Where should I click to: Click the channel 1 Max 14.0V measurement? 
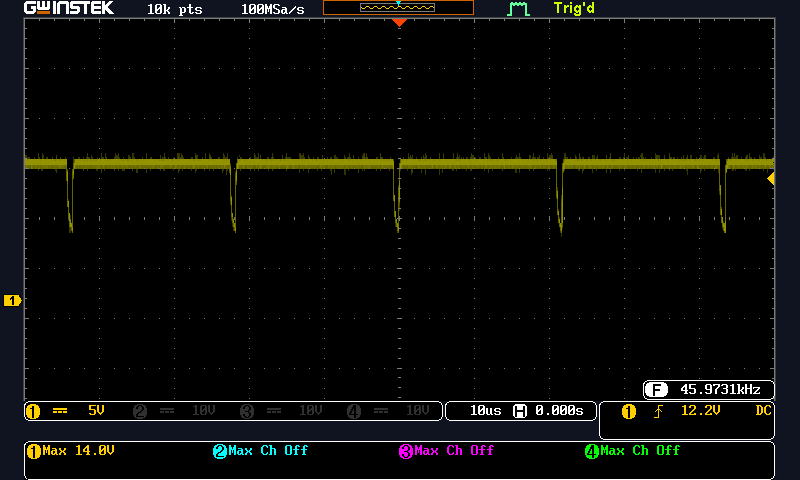click(78, 450)
